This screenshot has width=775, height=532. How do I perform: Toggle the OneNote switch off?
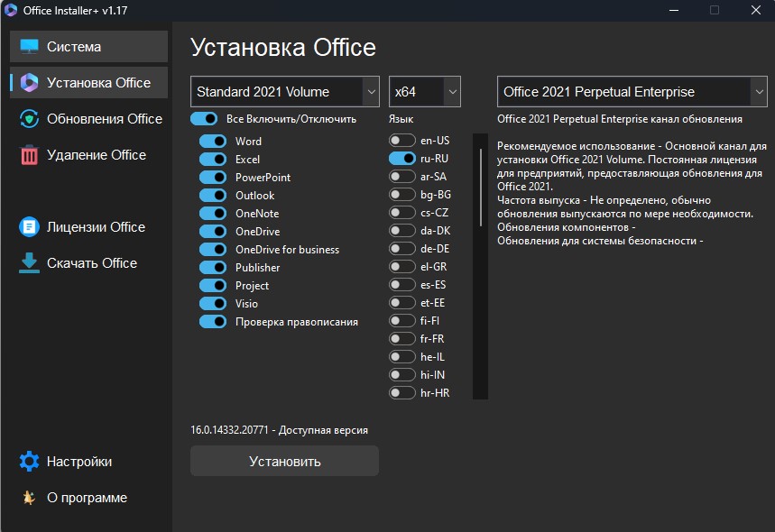(x=213, y=214)
